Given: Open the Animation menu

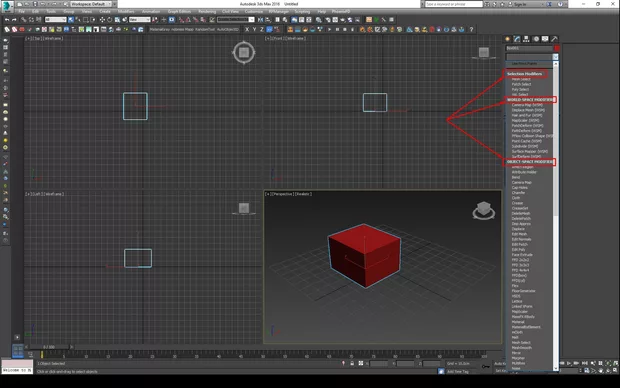Looking at the screenshot, I should click(x=151, y=11).
